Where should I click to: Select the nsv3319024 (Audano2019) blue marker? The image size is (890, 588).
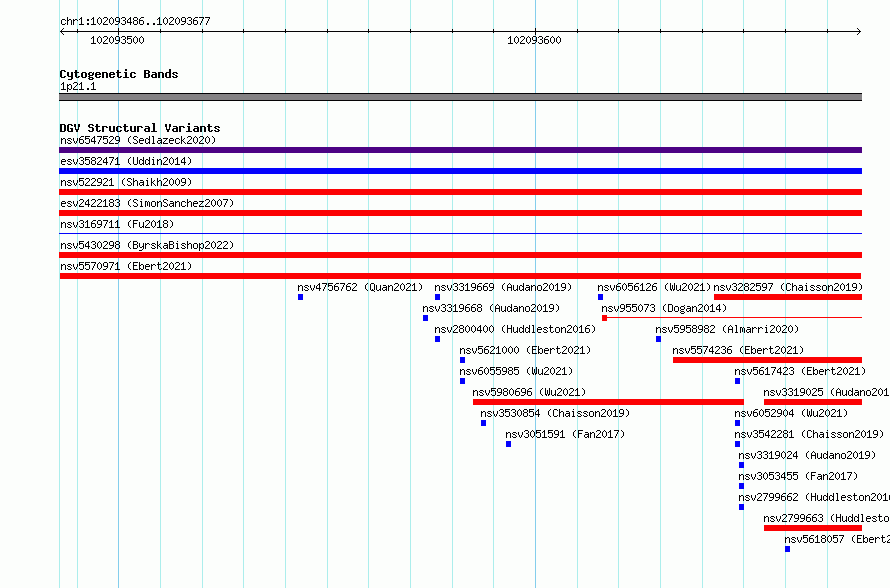(x=741, y=465)
